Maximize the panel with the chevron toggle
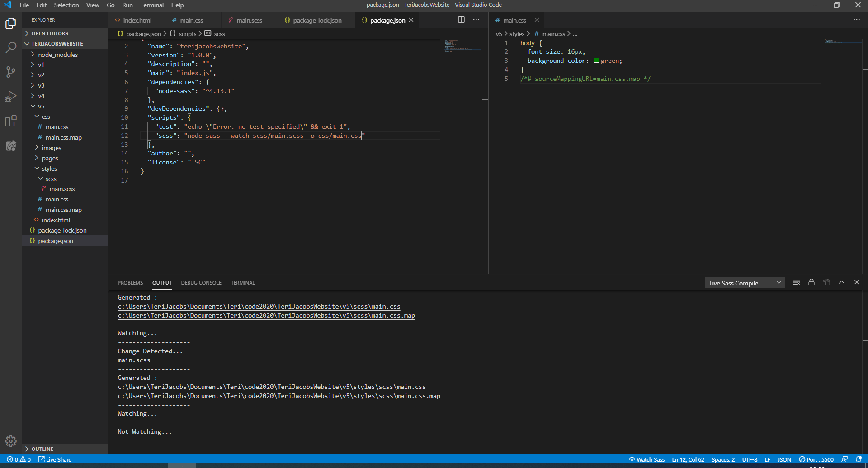 (x=841, y=282)
